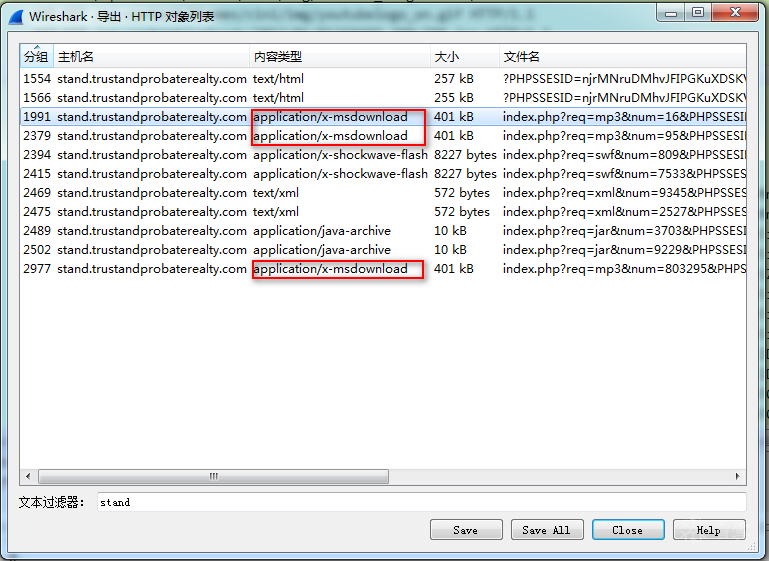Click the Save button

coord(466,530)
